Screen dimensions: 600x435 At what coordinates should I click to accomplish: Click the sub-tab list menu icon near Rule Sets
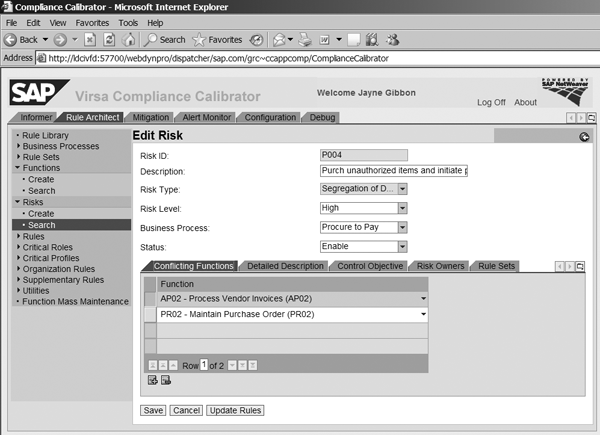click(580, 266)
